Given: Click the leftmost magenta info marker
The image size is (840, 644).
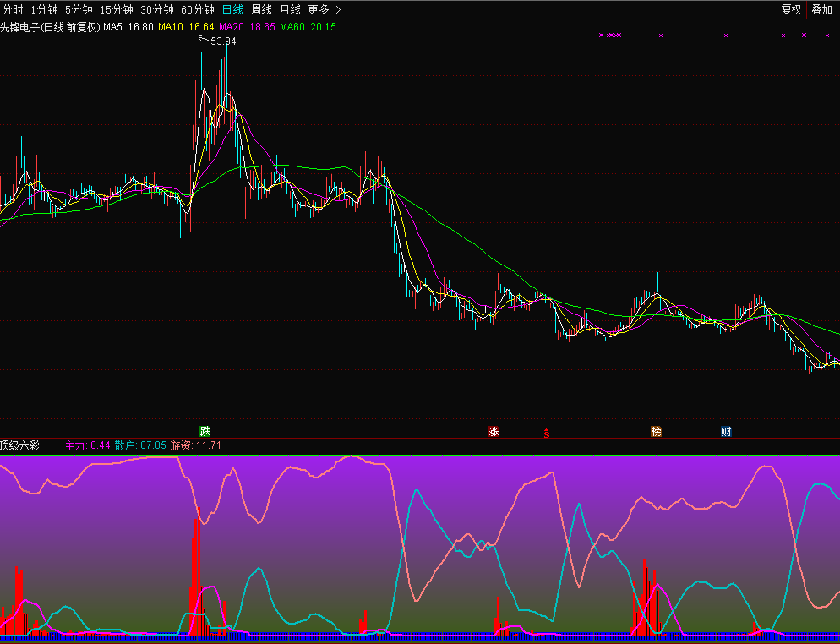Looking at the screenshot, I should click(x=601, y=35).
